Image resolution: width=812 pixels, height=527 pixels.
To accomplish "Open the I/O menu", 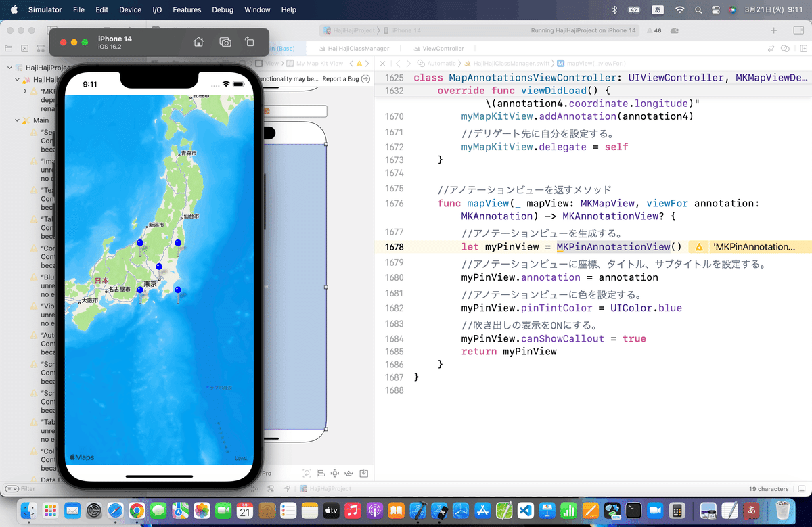I will (157, 10).
